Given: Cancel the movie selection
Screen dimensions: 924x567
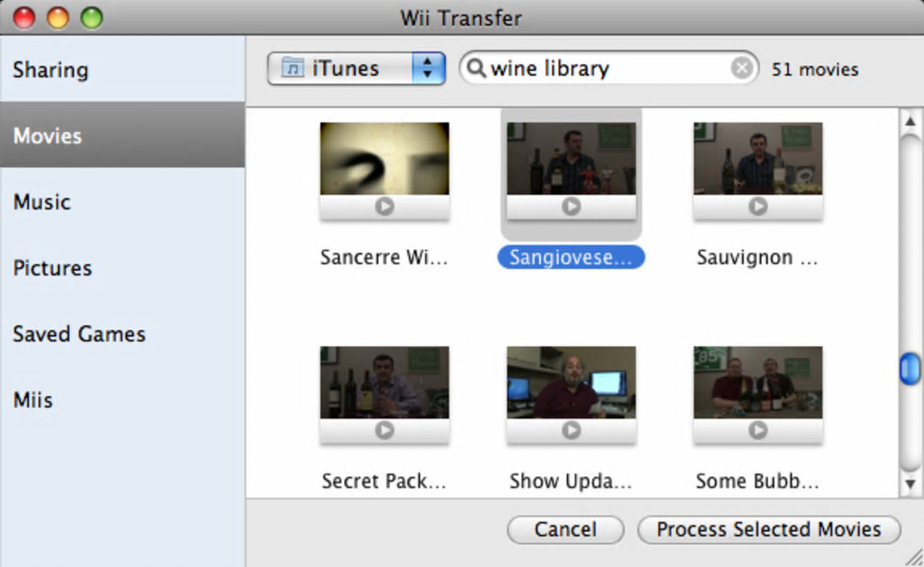Looking at the screenshot, I should pyautogui.click(x=565, y=529).
